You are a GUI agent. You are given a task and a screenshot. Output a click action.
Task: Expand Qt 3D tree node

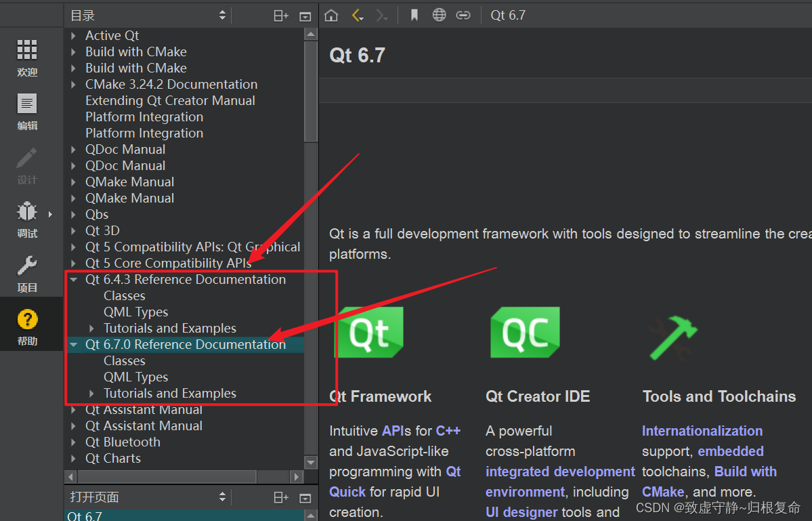74,230
